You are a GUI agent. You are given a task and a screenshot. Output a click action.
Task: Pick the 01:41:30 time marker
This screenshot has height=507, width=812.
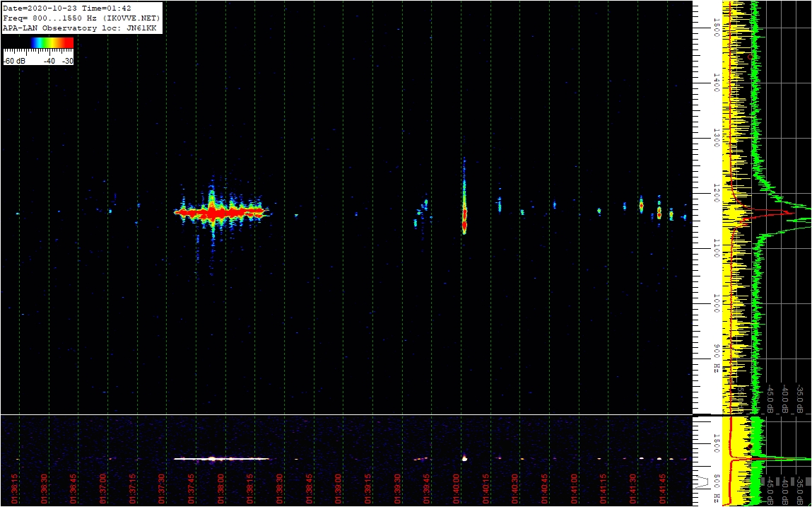pos(633,489)
